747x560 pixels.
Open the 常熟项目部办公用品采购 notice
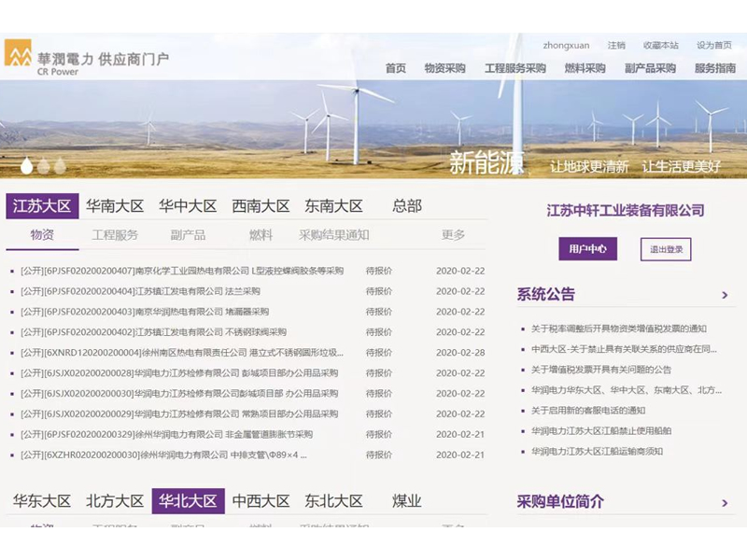pos(179,414)
